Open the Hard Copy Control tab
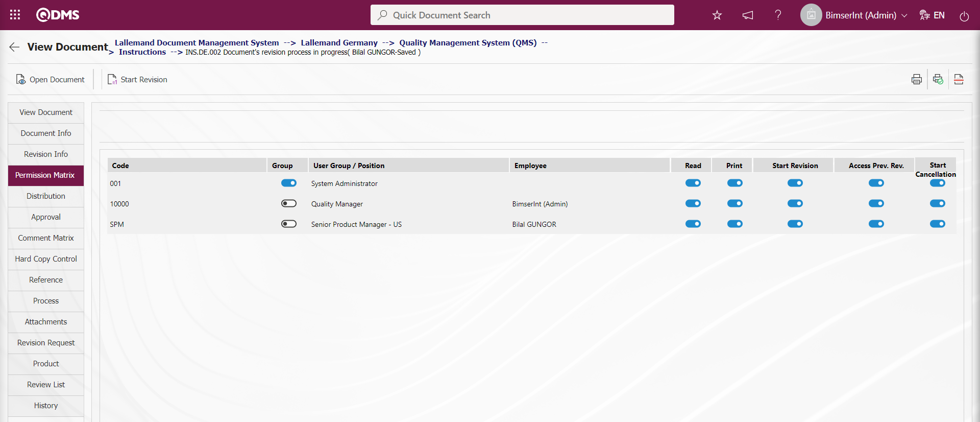Image resolution: width=980 pixels, height=422 pixels. click(x=46, y=259)
